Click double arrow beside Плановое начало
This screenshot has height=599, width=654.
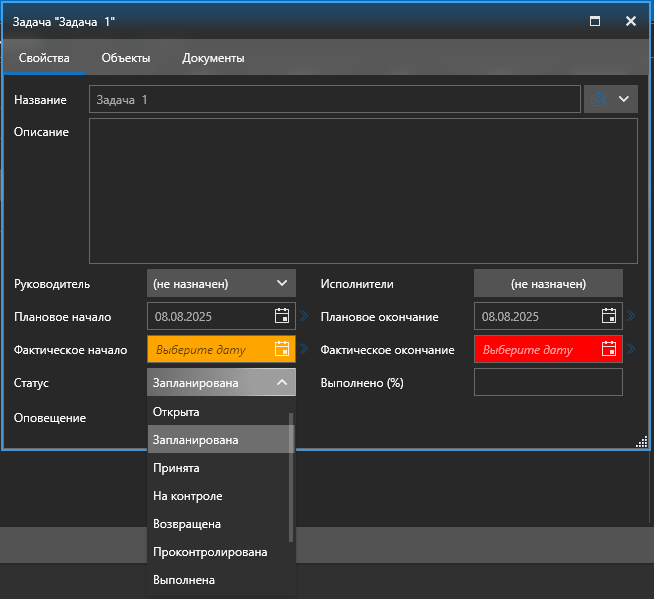[x=304, y=316]
